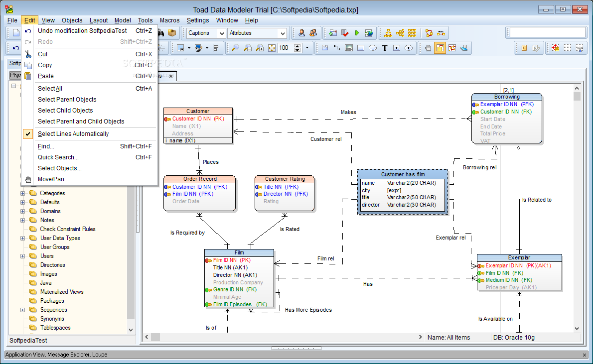The height and width of the screenshot is (364, 593).
Task: Click the zoom out magnifier icon
Action: click(248, 48)
